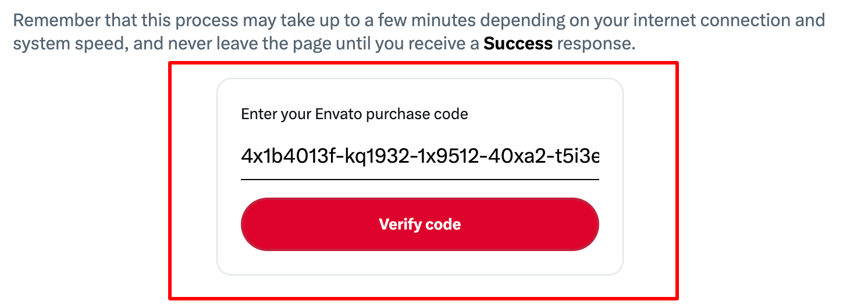This screenshot has width=868, height=308.
Task: Click the red Verify code button
Action: 419,224
